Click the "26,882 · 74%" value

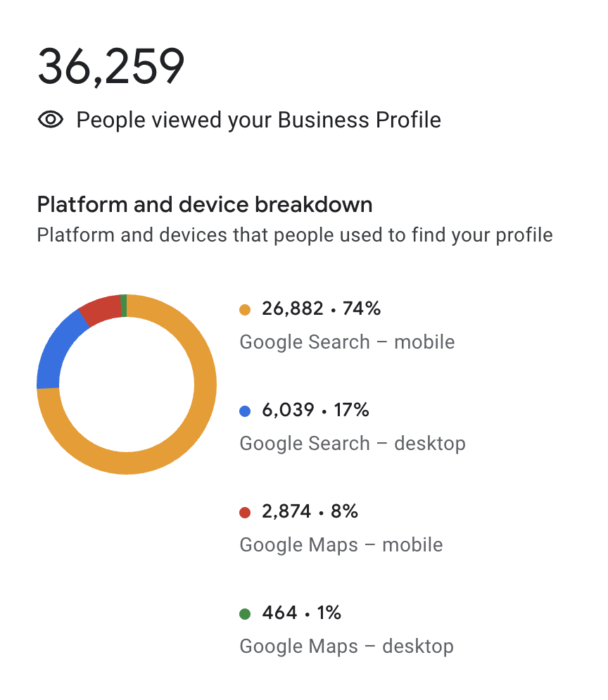pyautogui.click(x=321, y=308)
